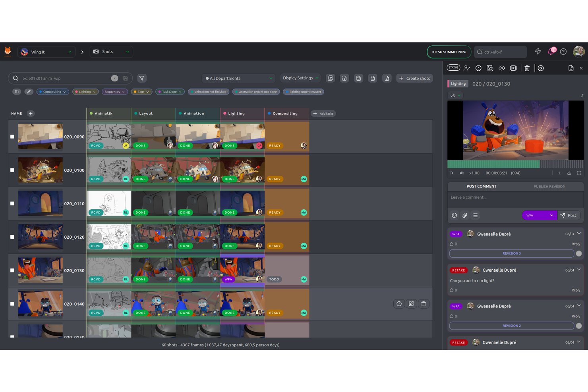Viewport: 588px width, 392px height.
Task: Switch to the PUBLISH REVISION tab
Action: pyautogui.click(x=549, y=186)
